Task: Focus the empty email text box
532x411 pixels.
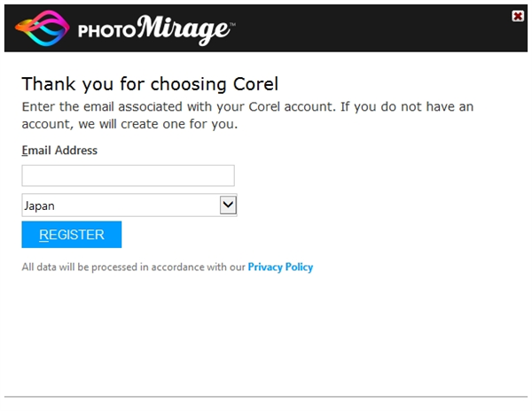Action: click(129, 175)
